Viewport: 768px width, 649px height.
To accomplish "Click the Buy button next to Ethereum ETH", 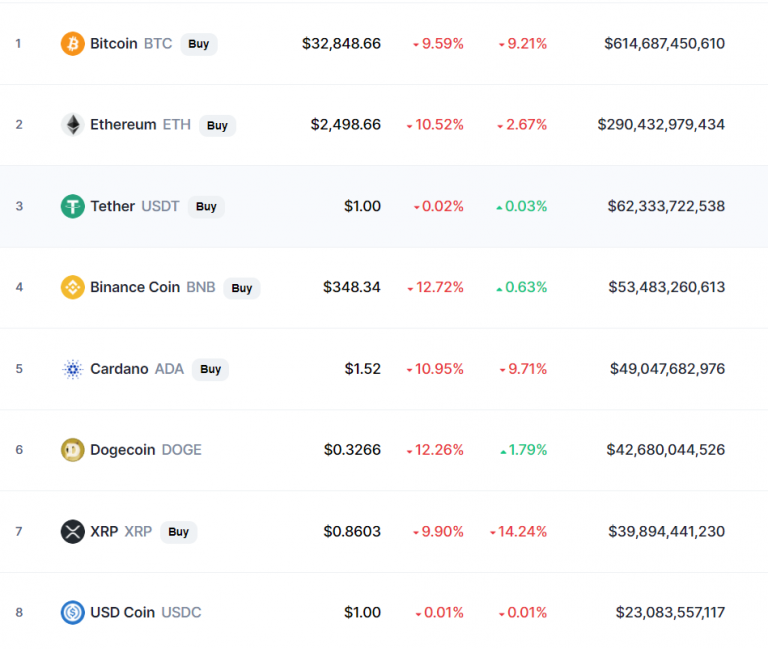I will (217, 125).
